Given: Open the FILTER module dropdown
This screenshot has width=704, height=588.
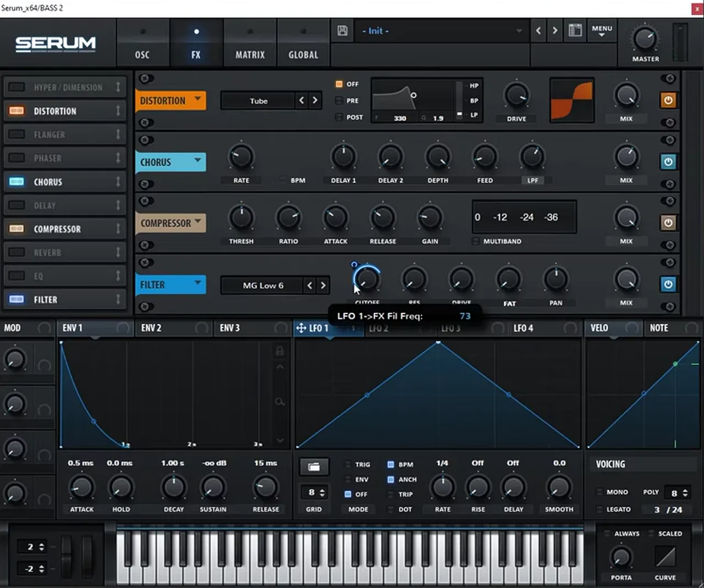Looking at the screenshot, I should click(170, 285).
